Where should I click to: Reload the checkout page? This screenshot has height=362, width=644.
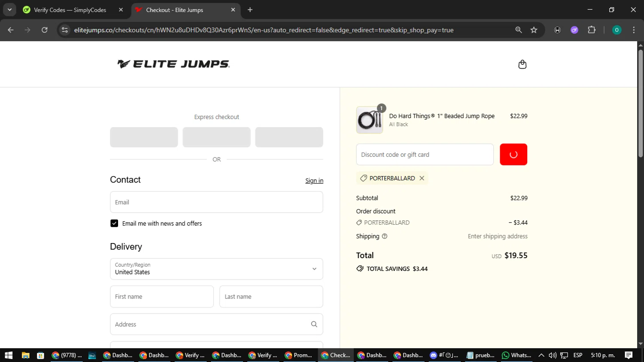click(45, 30)
